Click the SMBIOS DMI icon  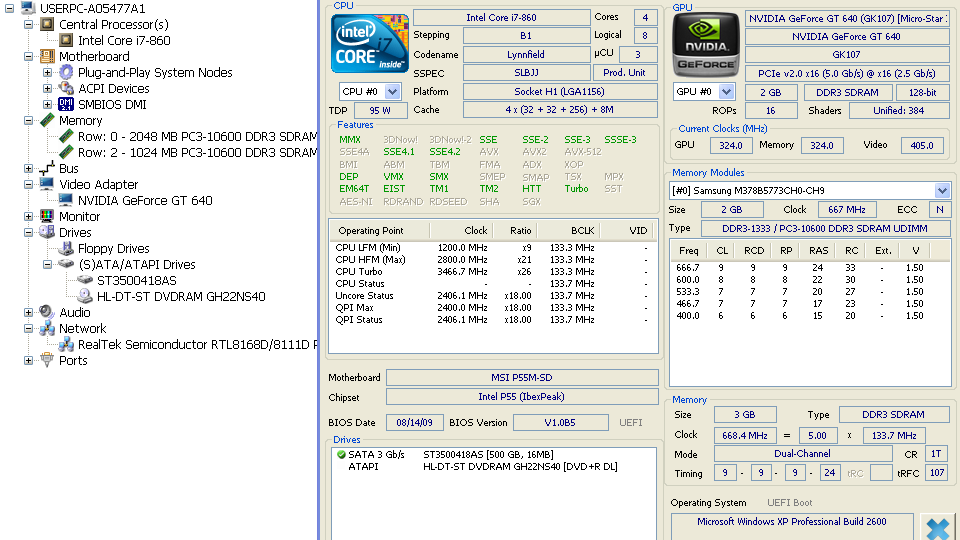click(x=66, y=104)
